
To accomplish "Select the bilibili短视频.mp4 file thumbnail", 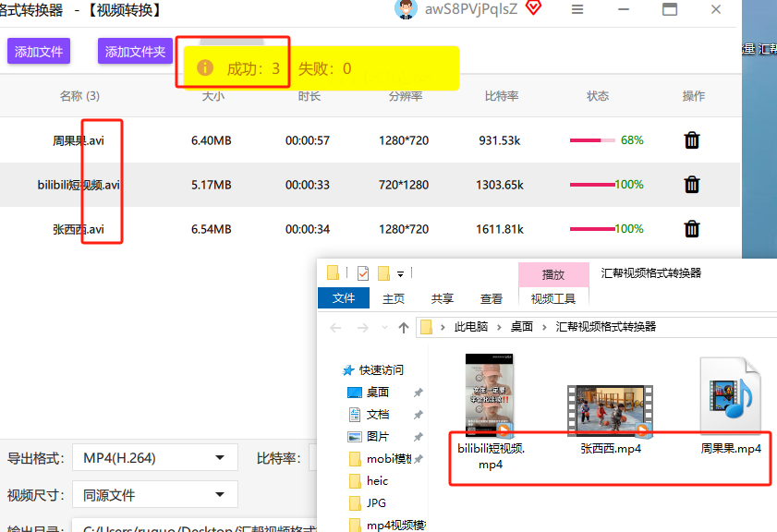I will 490,396.
